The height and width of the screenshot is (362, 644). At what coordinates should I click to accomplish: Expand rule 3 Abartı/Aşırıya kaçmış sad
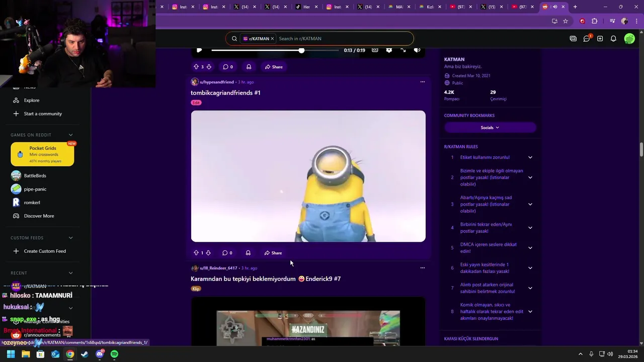(530, 204)
